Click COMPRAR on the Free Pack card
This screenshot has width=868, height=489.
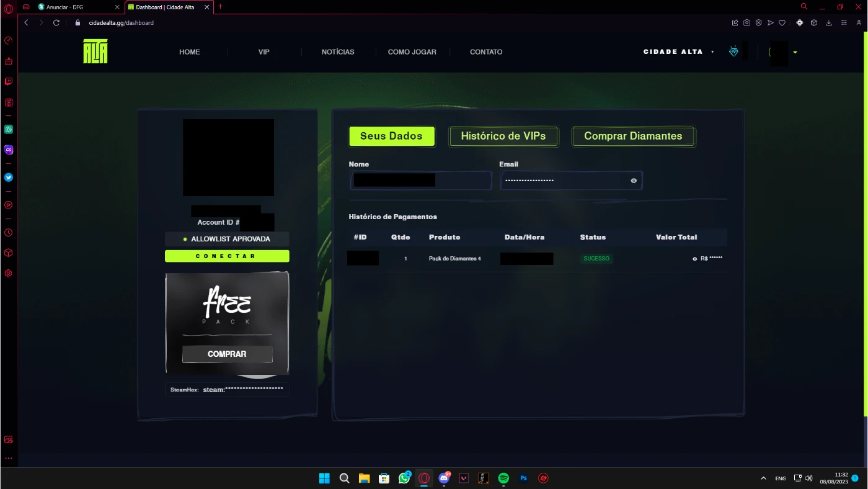click(227, 354)
